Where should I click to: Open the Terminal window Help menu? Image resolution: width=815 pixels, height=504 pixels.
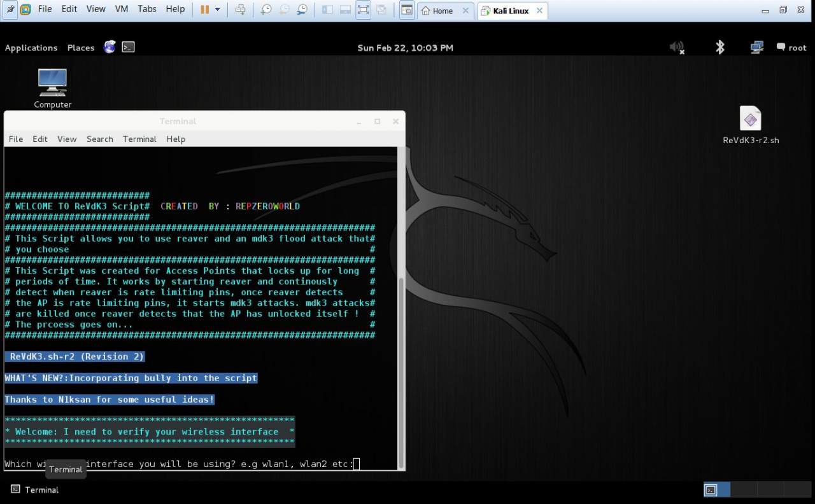click(176, 139)
